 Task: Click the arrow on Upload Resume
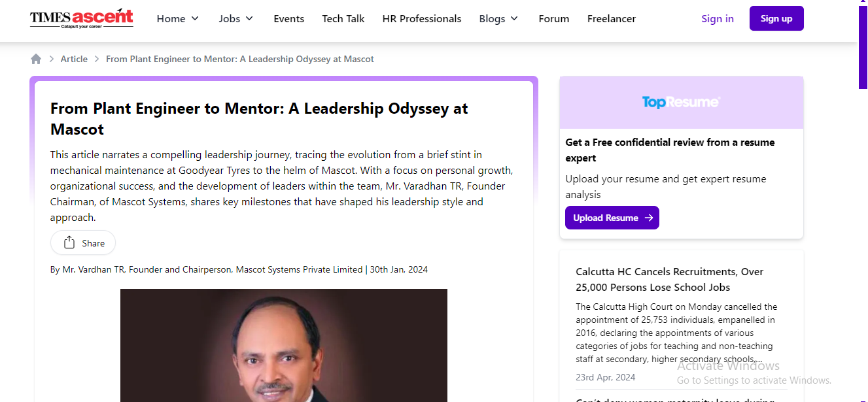pyautogui.click(x=649, y=218)
